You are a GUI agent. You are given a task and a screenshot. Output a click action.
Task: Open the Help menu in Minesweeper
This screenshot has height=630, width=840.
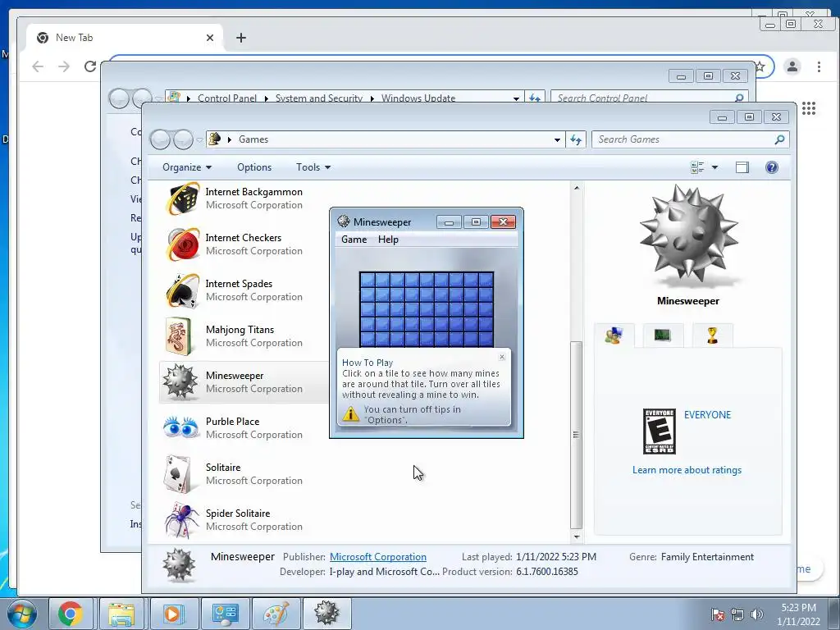[388, 240]
